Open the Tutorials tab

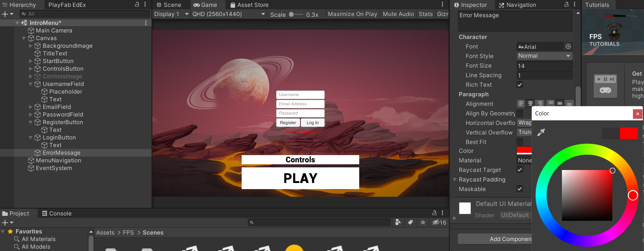point(597,5)
